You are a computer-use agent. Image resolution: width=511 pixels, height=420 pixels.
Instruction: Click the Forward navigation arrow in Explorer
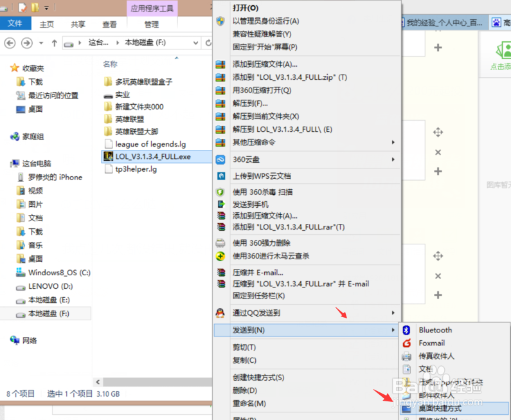coord(27,42)
